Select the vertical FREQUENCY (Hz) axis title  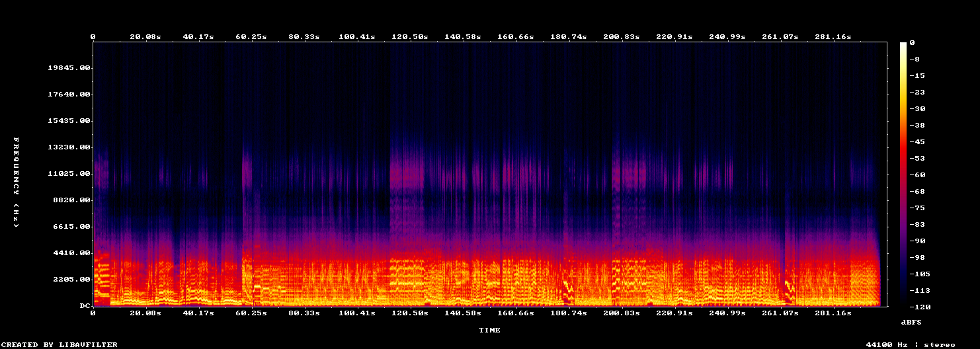point(16,182)
